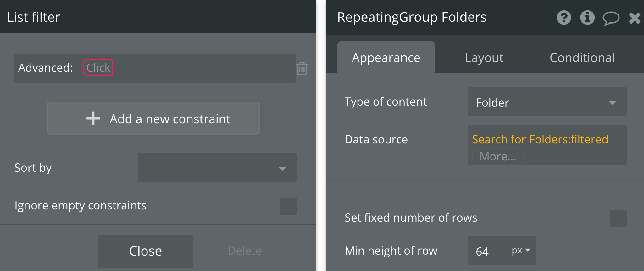Click More... to extend the data source
The width and height of the screenshot is (644, 271).
[x=498, y=156]
